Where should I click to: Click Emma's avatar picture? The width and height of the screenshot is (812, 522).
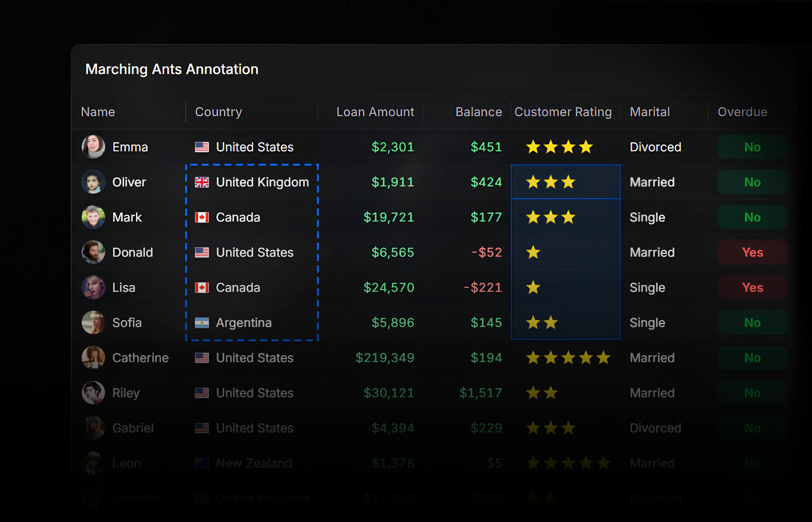tap(93, 147)
